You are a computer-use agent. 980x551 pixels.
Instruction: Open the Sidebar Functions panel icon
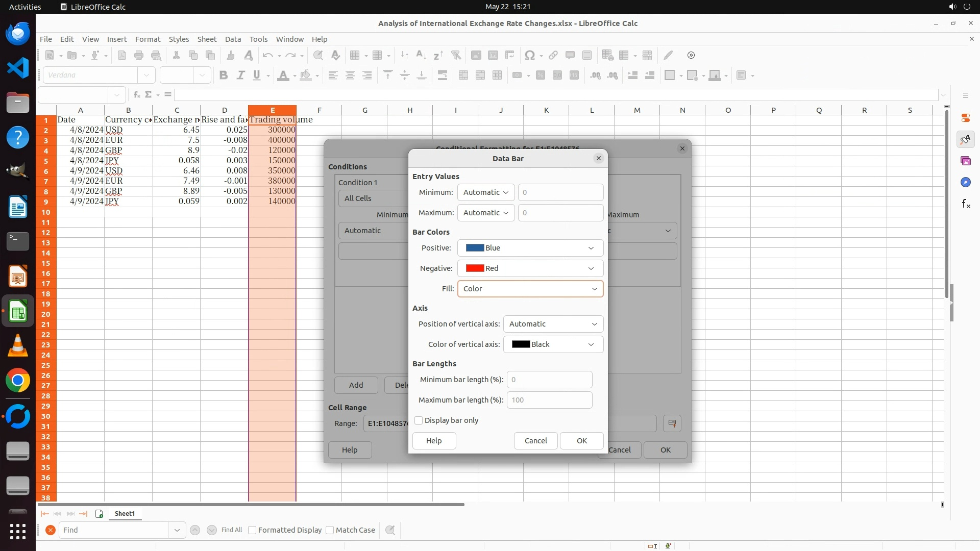click(966, 204)
